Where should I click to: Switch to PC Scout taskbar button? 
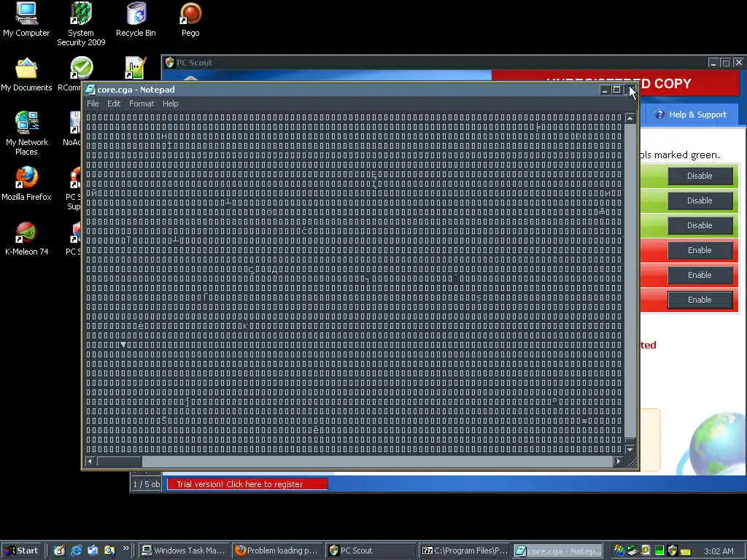coord(370,551)
